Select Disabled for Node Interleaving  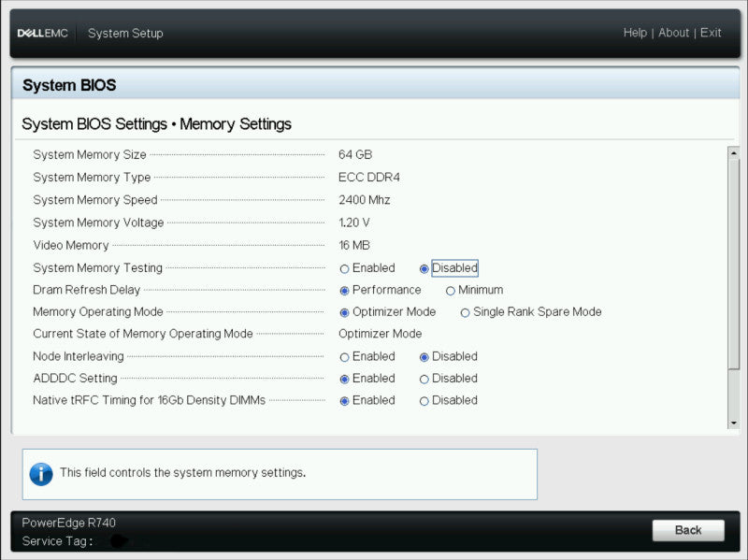(x=424, y=357)
